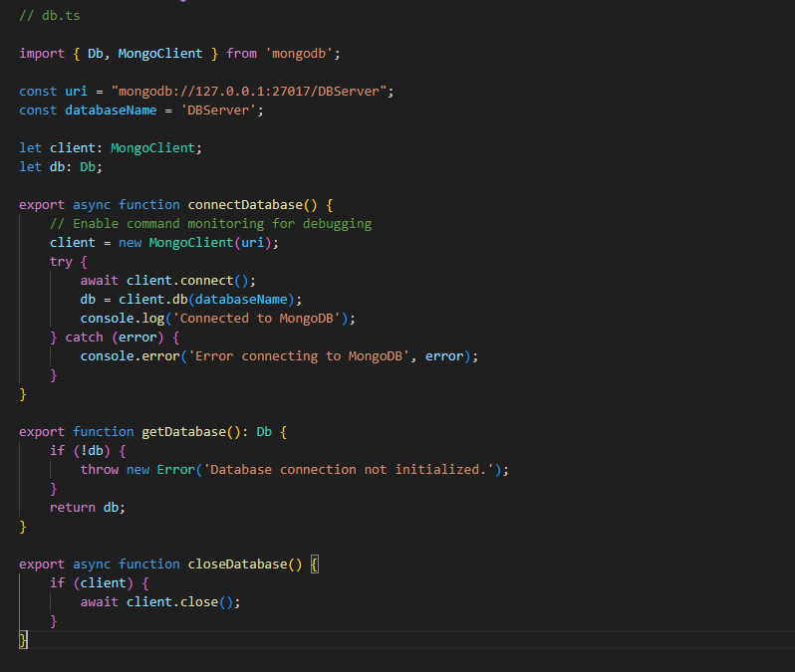Click the 'throw' keyword

click(x=99, y=469)
